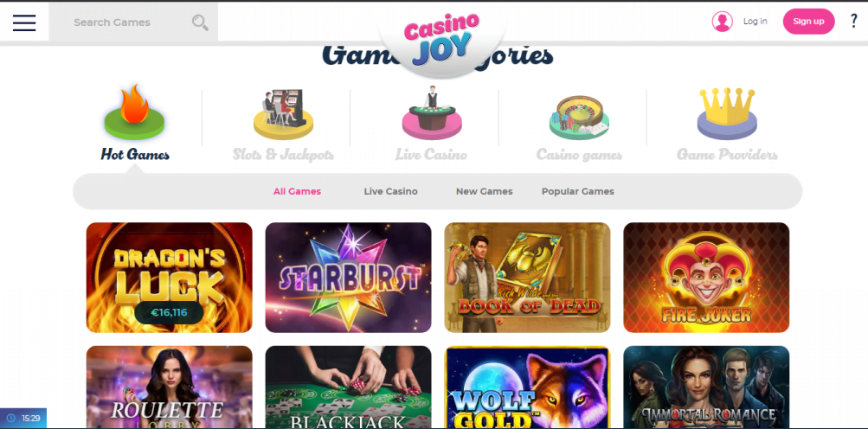The image size is (868, 429).
Task: Open the Starburst game thumbnail
Action: (x=348, y=278)
